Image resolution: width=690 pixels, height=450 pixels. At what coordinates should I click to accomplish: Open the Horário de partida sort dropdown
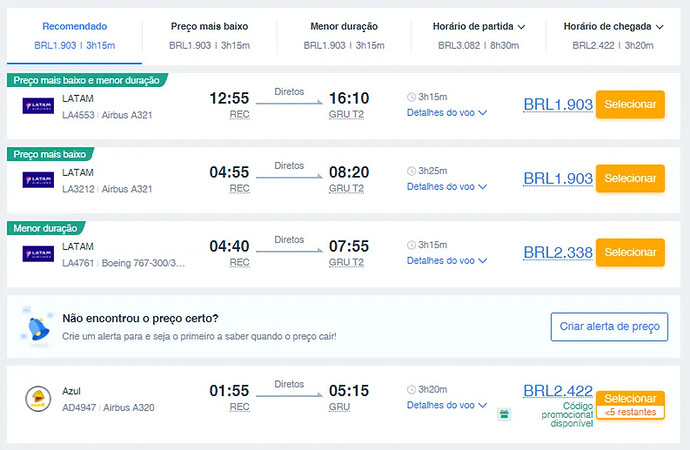(x=479, y=27)
